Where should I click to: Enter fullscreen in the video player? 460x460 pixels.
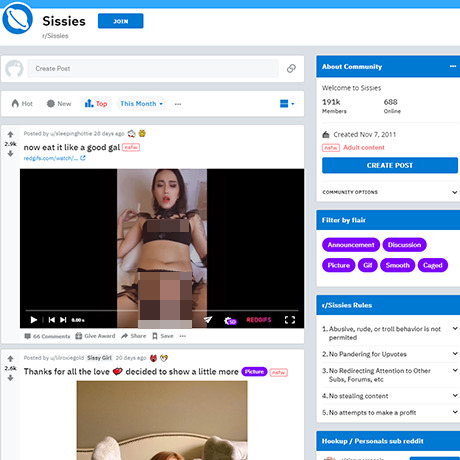click(x=290, y=320)
